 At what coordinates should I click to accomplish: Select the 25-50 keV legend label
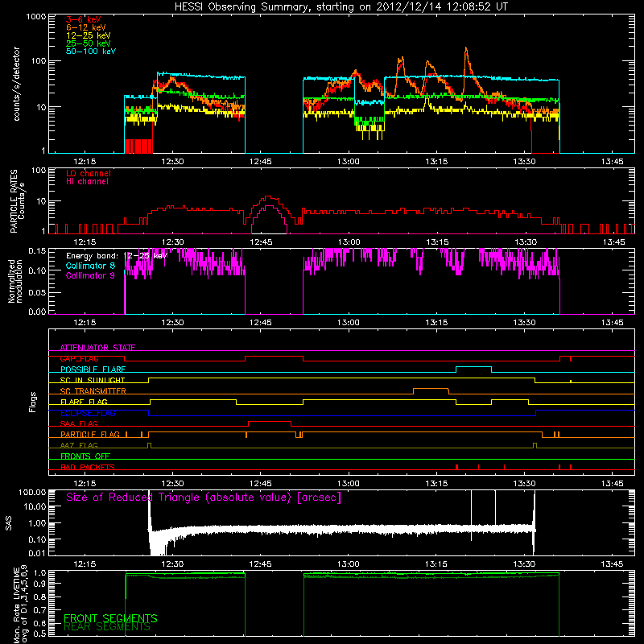coord(89,43)
